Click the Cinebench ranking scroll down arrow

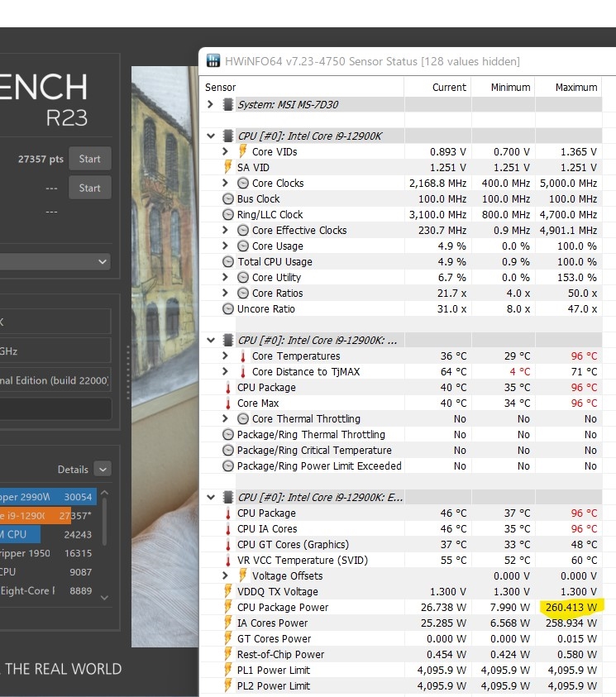pyautogui.click(x=104, y=598)
